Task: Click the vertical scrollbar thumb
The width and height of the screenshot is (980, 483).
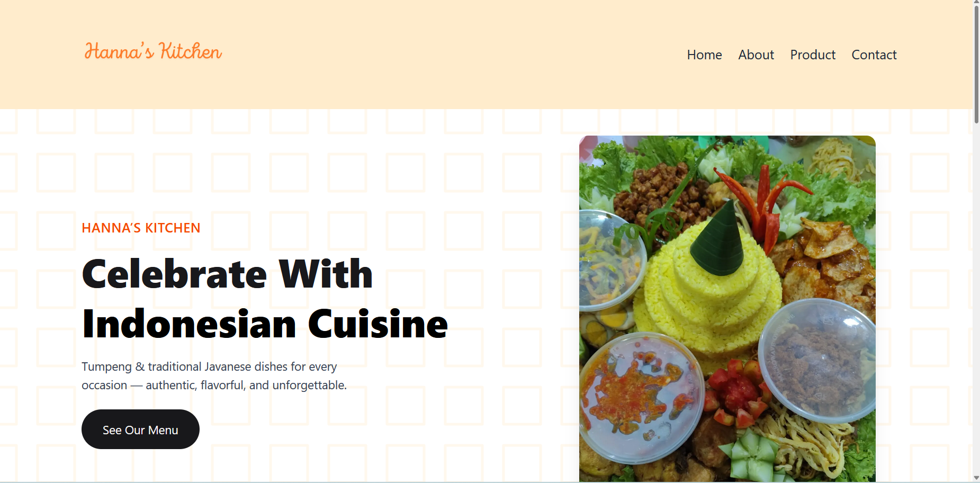Action: pos(976,65)
